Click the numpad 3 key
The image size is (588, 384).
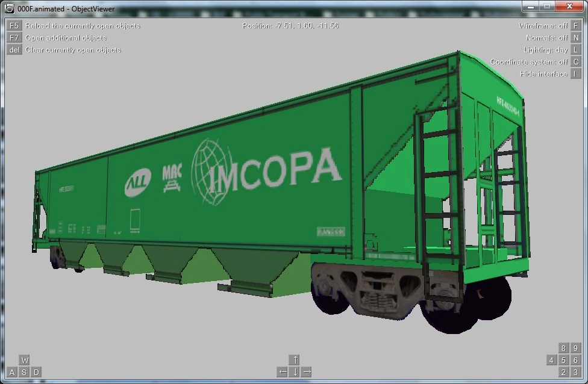(575, 372)
